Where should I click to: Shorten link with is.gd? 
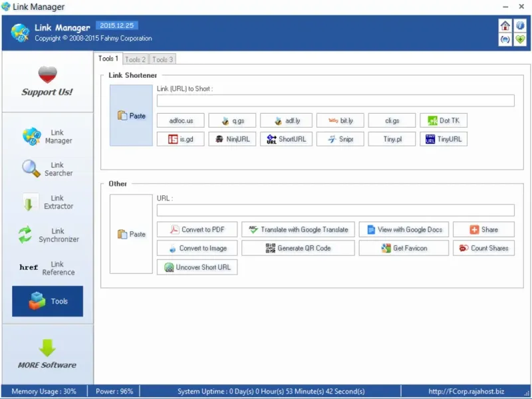click(x=180, y=139)
